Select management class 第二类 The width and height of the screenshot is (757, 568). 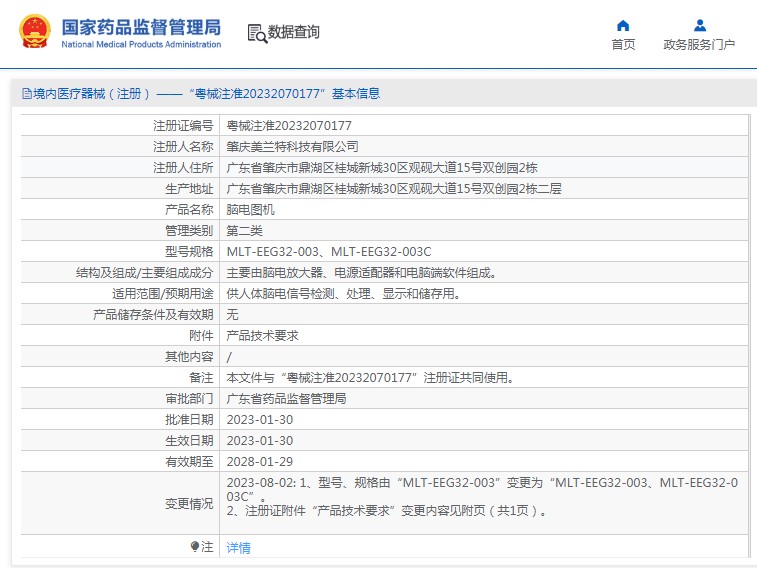[x=244, y=231]
